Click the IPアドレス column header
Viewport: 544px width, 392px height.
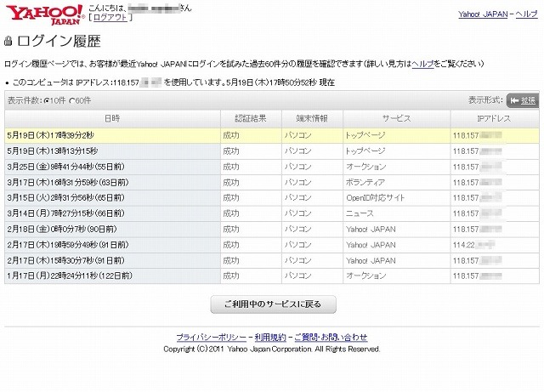click(495, 119)
